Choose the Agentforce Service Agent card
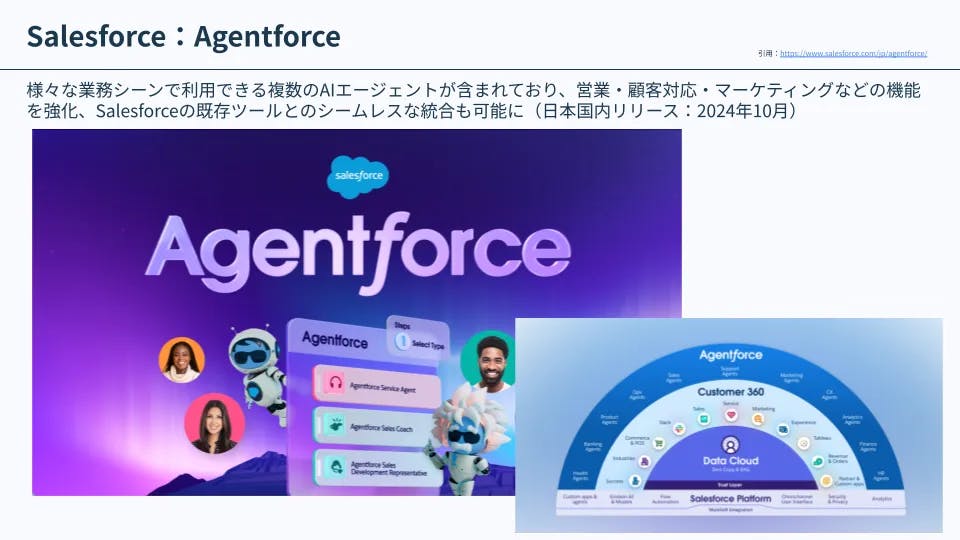Viewport: 960px width, 540px height. [377, 386]
